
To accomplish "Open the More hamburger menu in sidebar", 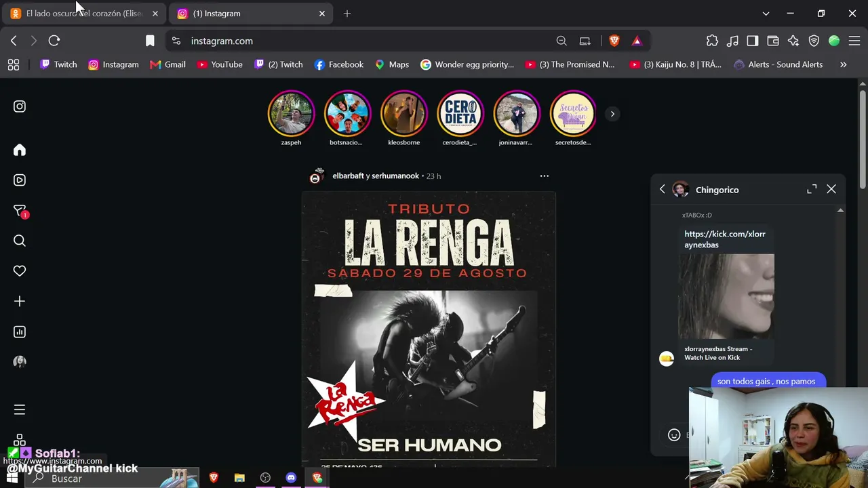I will coord(20,409).
